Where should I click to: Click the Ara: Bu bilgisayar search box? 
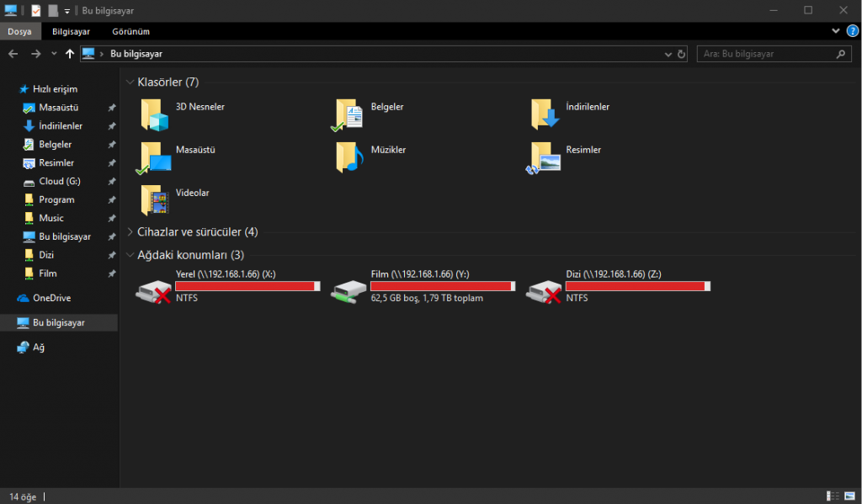(766, 54)
